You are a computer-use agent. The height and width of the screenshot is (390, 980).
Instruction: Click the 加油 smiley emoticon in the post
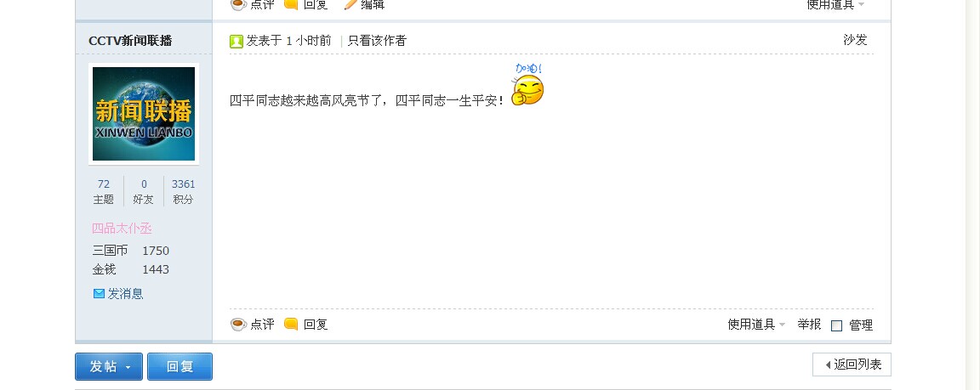tap(527, 85)
